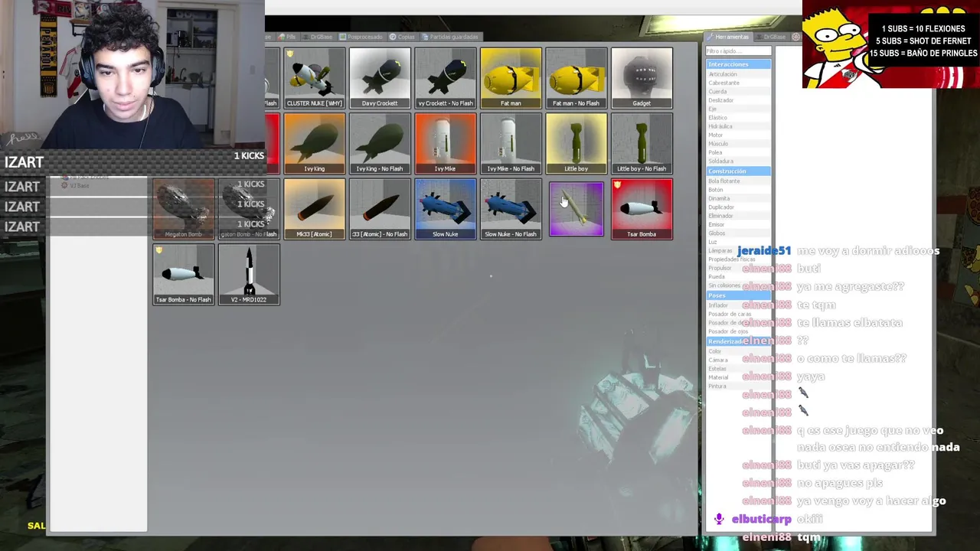This screenshot has height=551, width=980.
Task: Collapse the Construcción category
Action: click(x=738, y=171)
